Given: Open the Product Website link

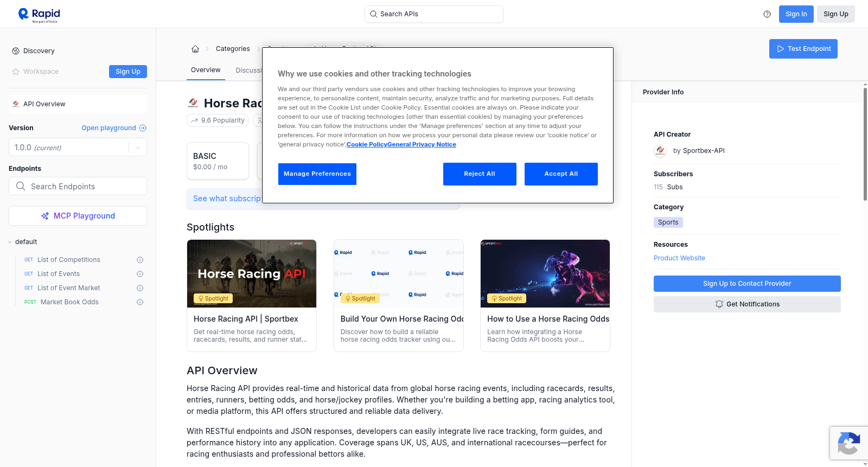Looking at the screenshot, I should (679, 258).
